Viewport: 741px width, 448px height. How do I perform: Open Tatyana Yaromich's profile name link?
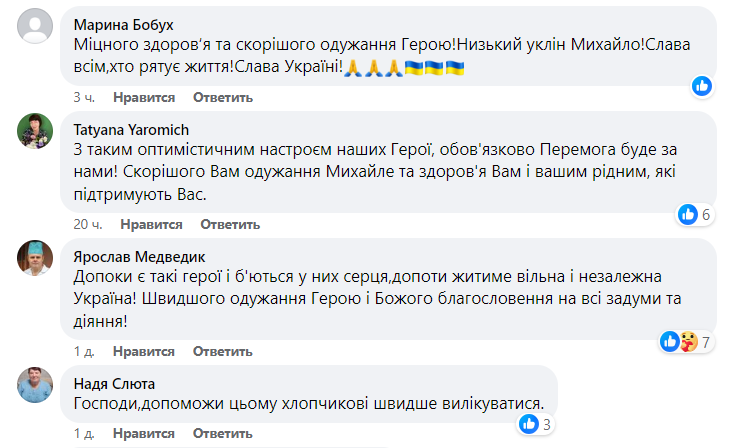[132, 129]
